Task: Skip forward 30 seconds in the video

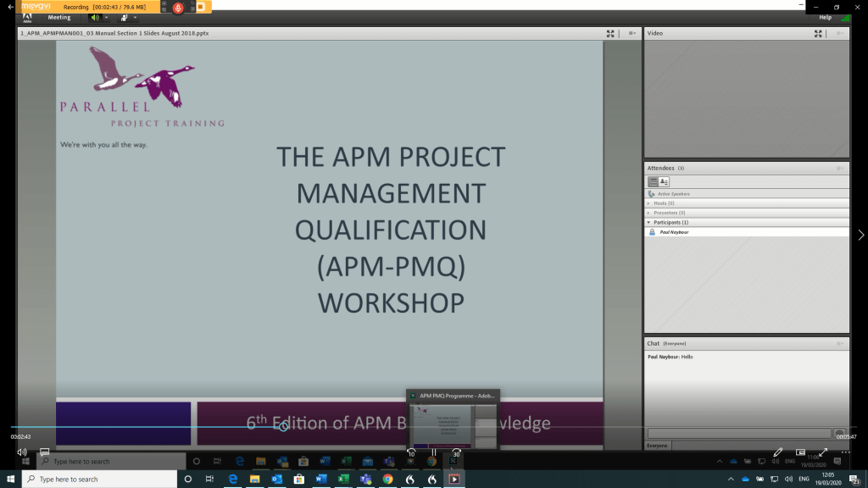Action: 457,452
